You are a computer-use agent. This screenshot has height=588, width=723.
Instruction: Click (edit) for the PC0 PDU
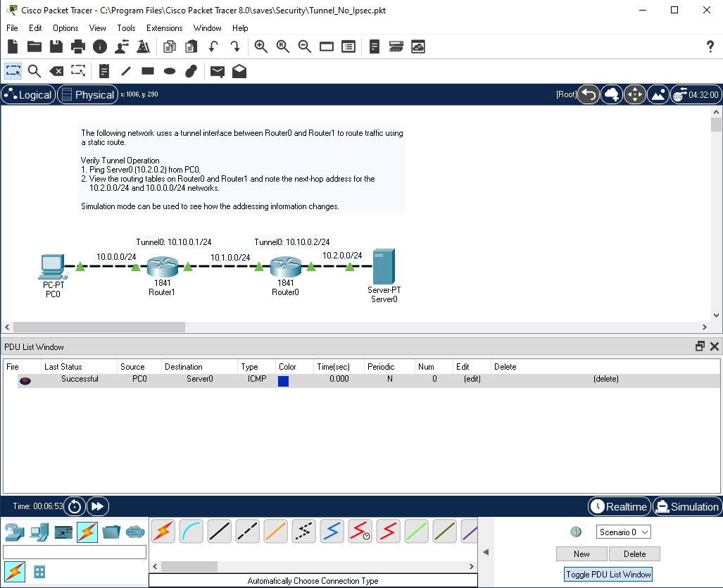[x=472, y=379]
